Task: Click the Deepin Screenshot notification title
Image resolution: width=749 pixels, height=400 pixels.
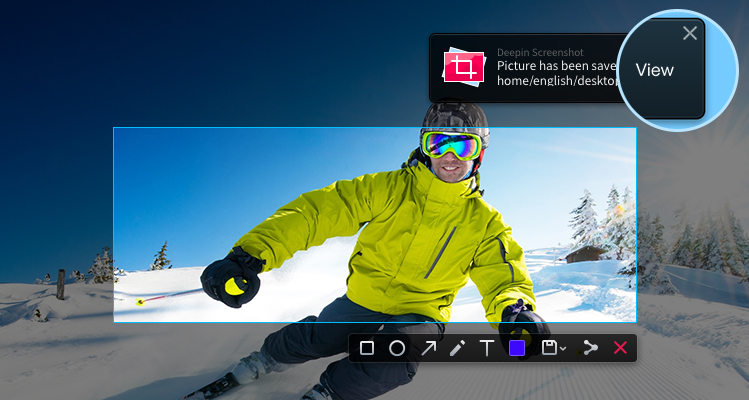Action: click(x=540, y=53)
